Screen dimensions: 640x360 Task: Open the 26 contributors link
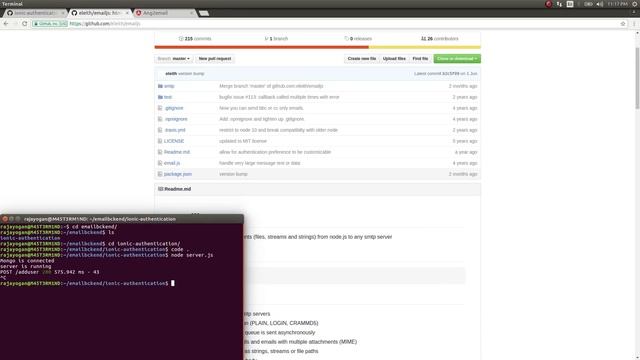[x=440, y=38]
